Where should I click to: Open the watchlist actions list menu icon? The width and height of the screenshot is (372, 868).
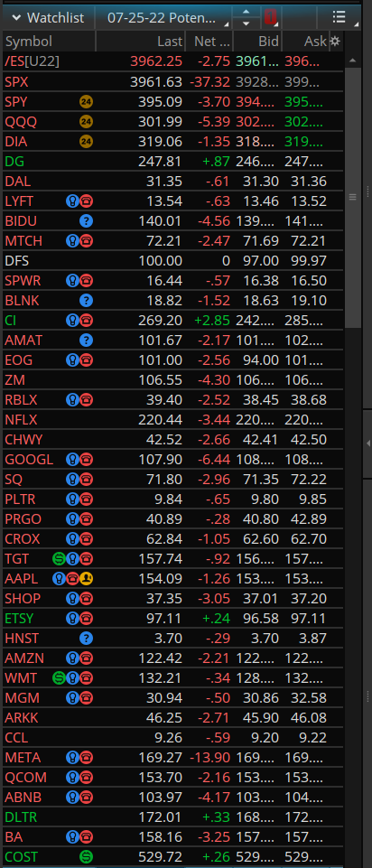coord(339,17)
